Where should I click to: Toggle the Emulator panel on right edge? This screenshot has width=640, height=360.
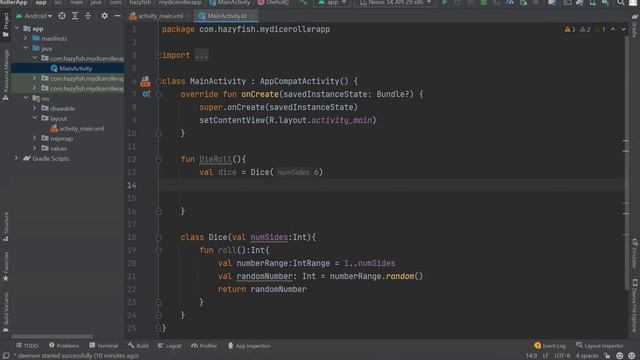[635, 253]
